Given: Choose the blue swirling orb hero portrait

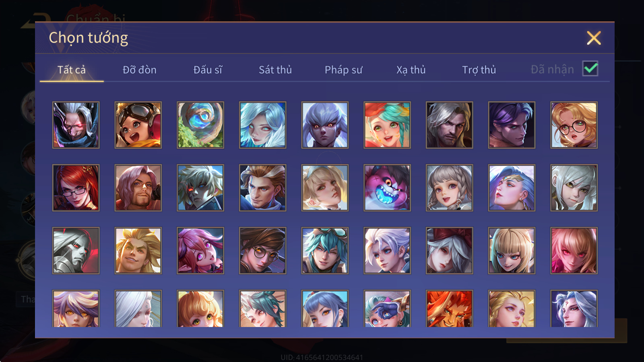Looking at the screenshot, I should pyautogui.click(x=200, y=125).
